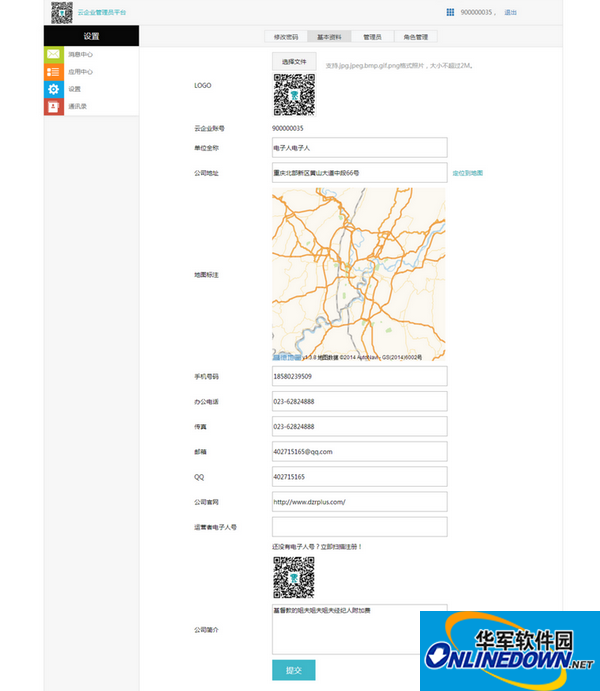Screen dimensions: 600x691
Task: Focus the 传真 fax field
Action: point(359,427)
